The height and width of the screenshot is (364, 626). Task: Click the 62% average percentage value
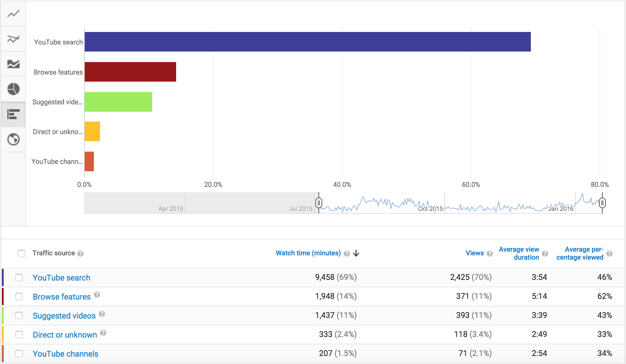click(x=605, y=296)
